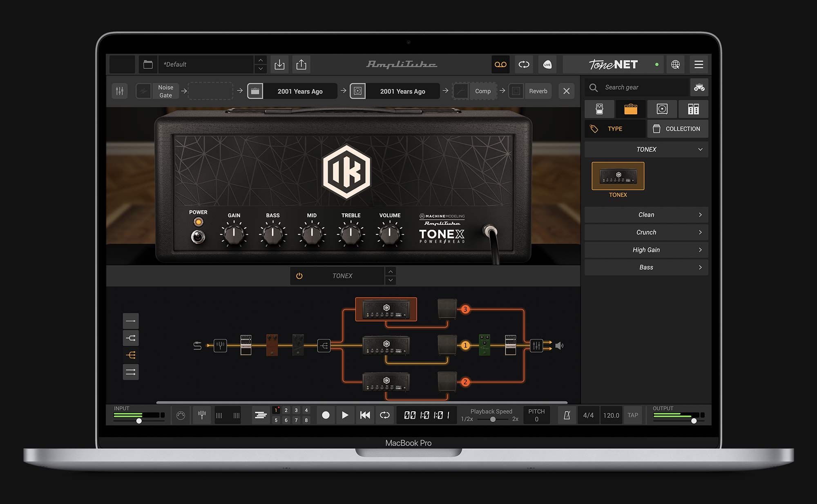The width and height of the screenshot is (817, 504).
Task: Click the INPUT level slider
Action: [139, 421]
